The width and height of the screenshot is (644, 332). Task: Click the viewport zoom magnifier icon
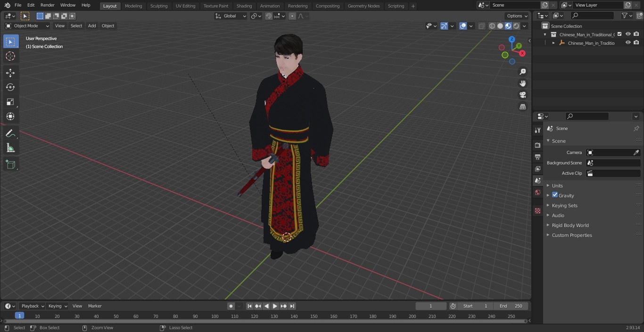pos(523,72)
